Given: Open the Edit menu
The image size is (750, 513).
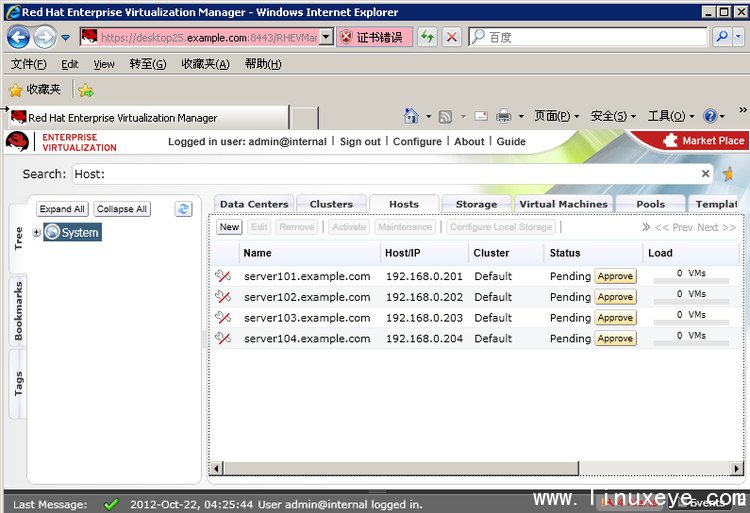Looking at the screenshot, I should [70, 64].
